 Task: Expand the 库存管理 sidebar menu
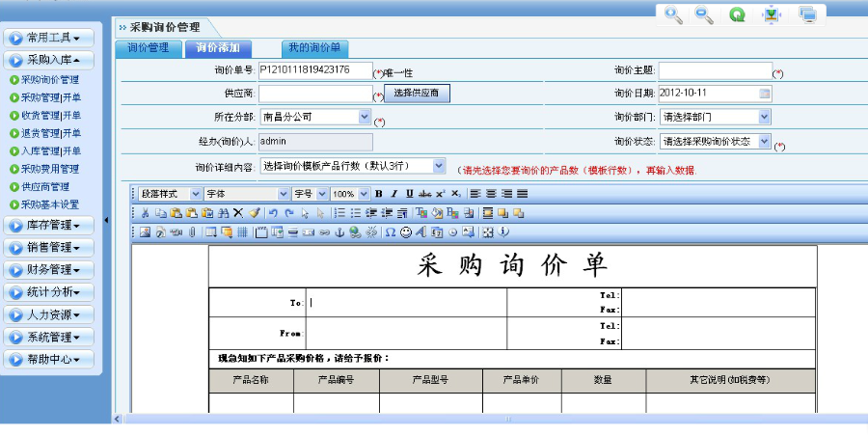pos(49,226)
